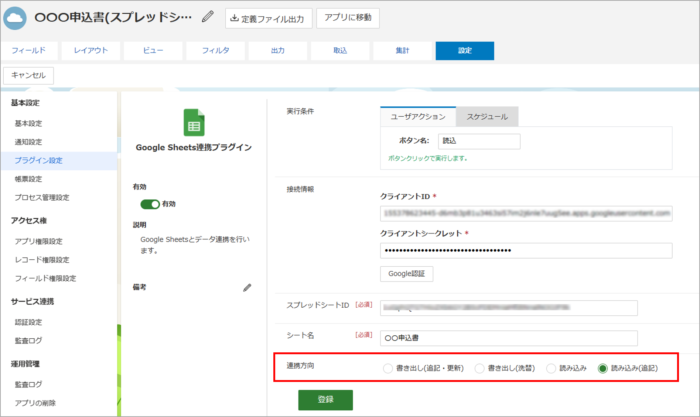
Task: Click the green 登録 button
Action: 325,400
